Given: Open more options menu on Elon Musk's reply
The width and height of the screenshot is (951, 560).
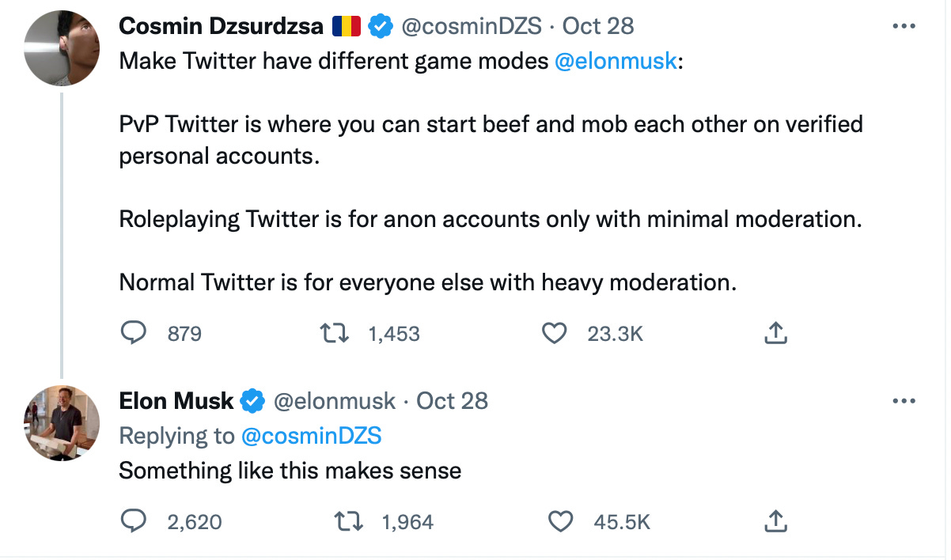Looking at the screenshot, I should (x=903, y=401).
